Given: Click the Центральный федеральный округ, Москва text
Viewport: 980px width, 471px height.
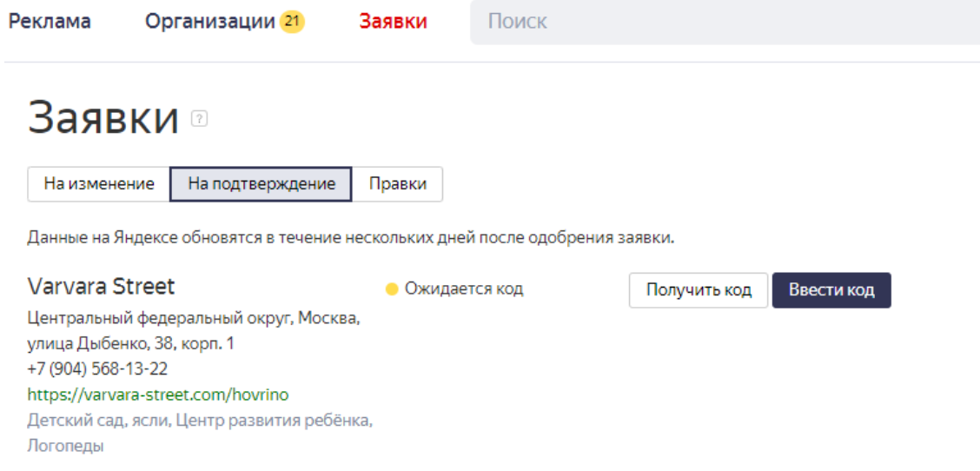Looking at the screenshot, I should click(194, 318).
